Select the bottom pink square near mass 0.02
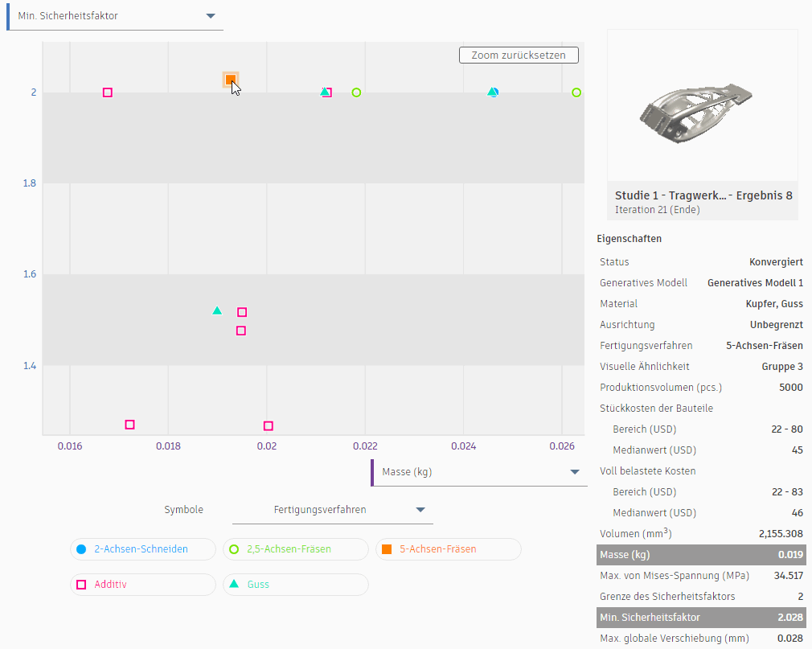The height and width of the screenshot is (649, 812). pyautogui.click(x=269, y=425)
